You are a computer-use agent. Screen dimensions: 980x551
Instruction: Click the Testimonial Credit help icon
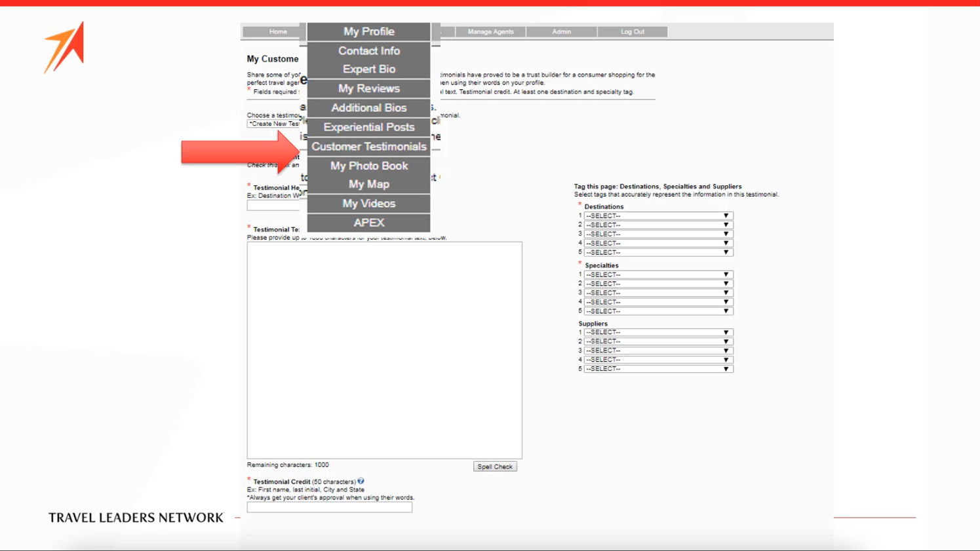[361, 481]
